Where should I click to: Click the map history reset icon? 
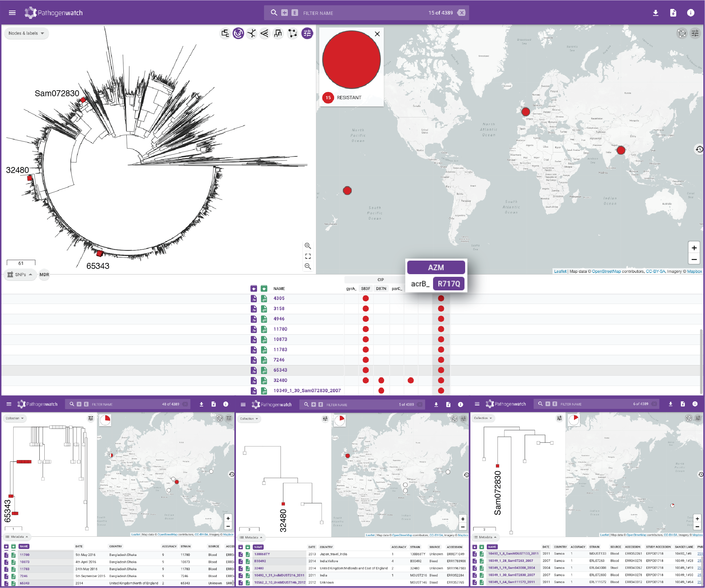pos(699,149)
